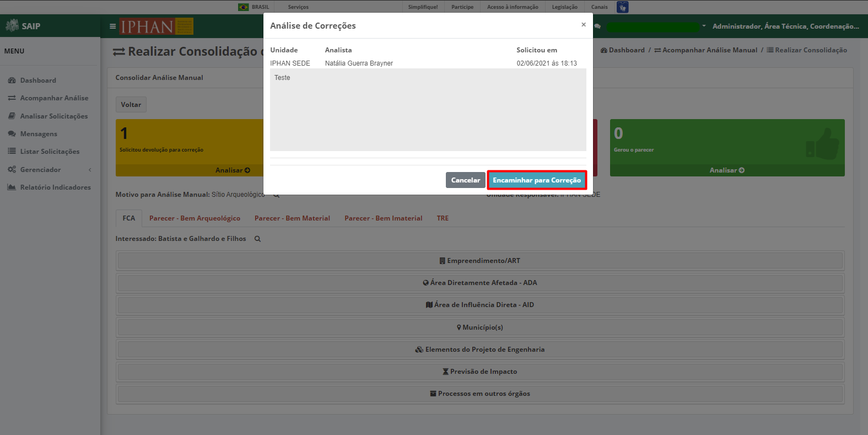Click the Voltar button
Screen dimensions: 868x435
click(131, 105)
